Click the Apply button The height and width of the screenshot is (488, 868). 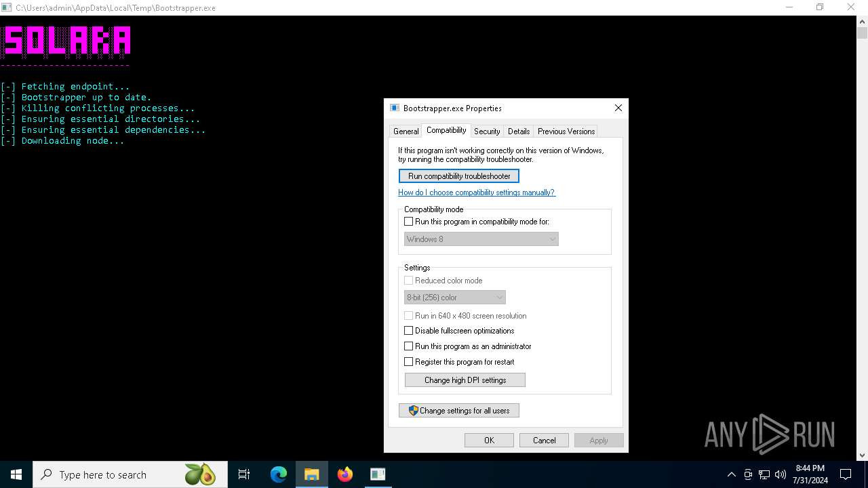599,441
